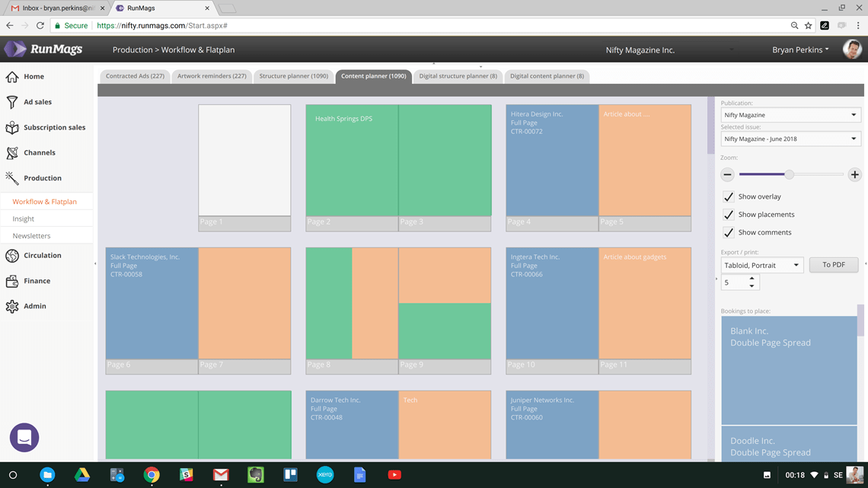Select the blank Page 1
The width and height of the screenshot is (868, 488).
click(244, 161)
